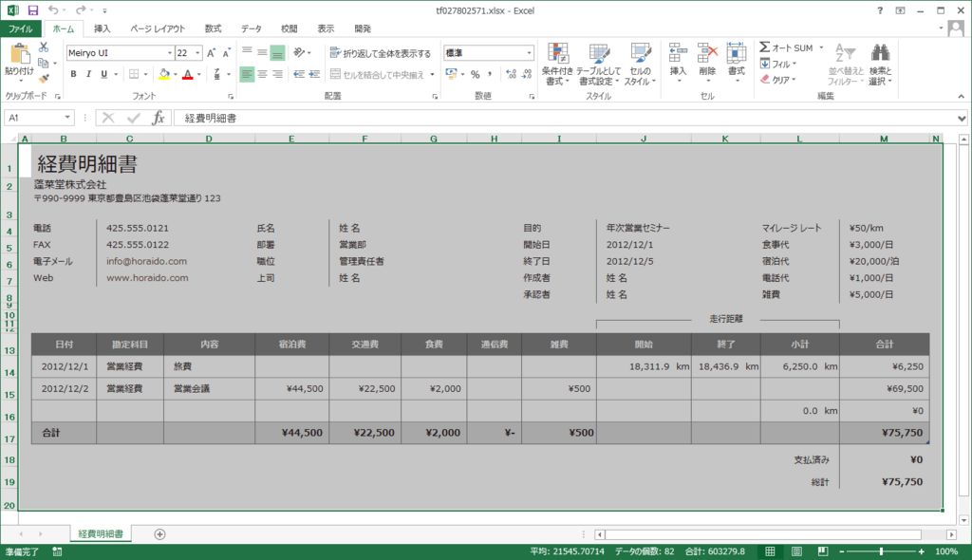Expand the formula bar with chevron
This screenshot has width=972, height=560.
[x=962, y=118]
